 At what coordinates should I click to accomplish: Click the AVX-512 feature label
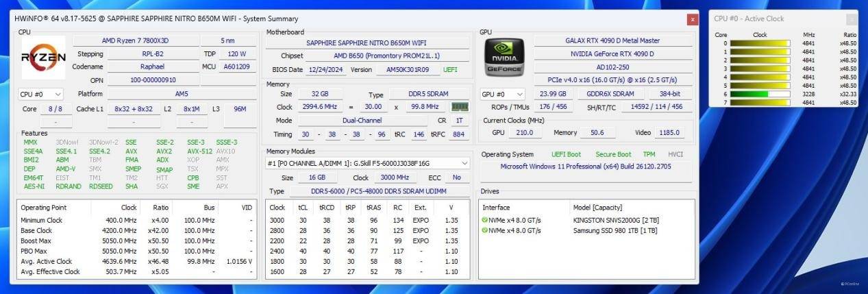point(199,151)
